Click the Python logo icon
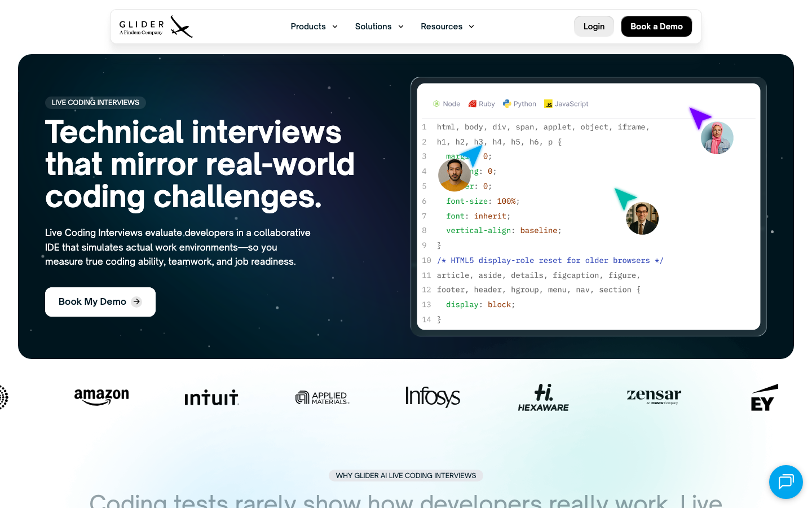The width and height of the screenshot is (812, 508). coord(507,104)
